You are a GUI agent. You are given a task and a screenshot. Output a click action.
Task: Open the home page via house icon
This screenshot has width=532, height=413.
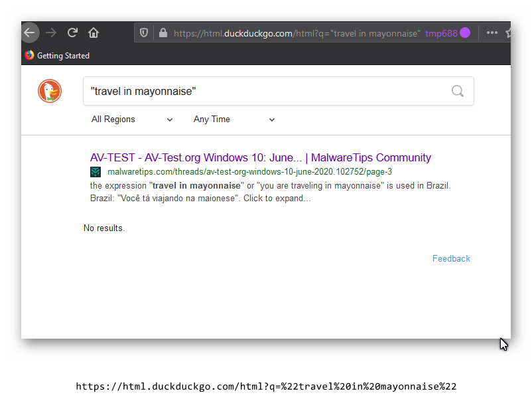click(94, 33)
